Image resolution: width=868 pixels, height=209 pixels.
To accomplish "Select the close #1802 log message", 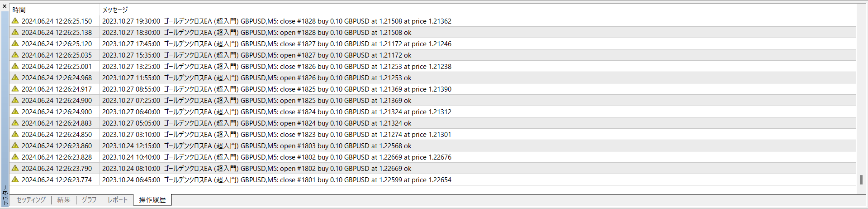I will coord(276,157).
